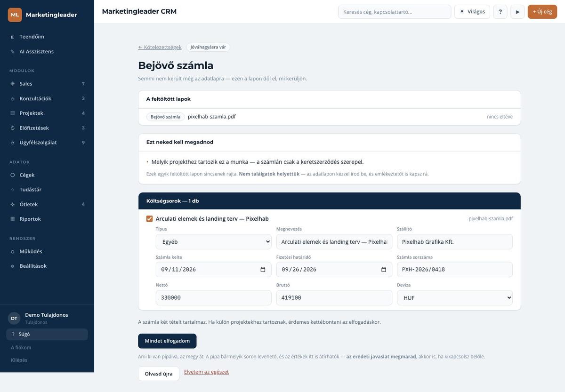Go to the Sales module
The image size is (565, 392).
(x=47, y=84)
